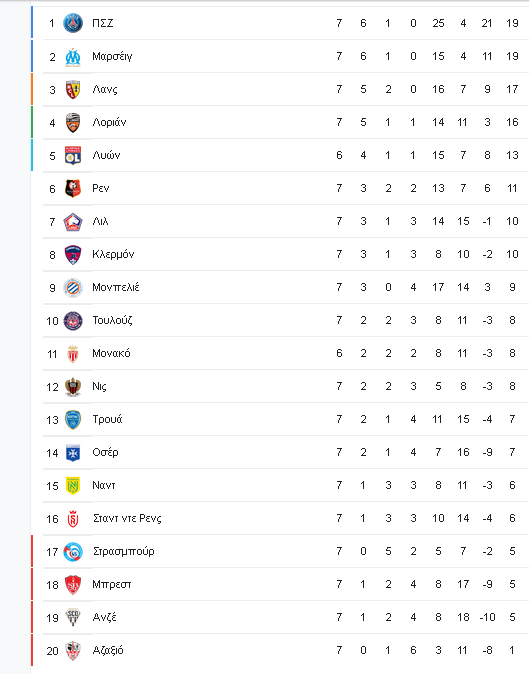Open the Τουλούζ team name link
The width and height of the screenshot is (529, 674).
coord(112,321)
